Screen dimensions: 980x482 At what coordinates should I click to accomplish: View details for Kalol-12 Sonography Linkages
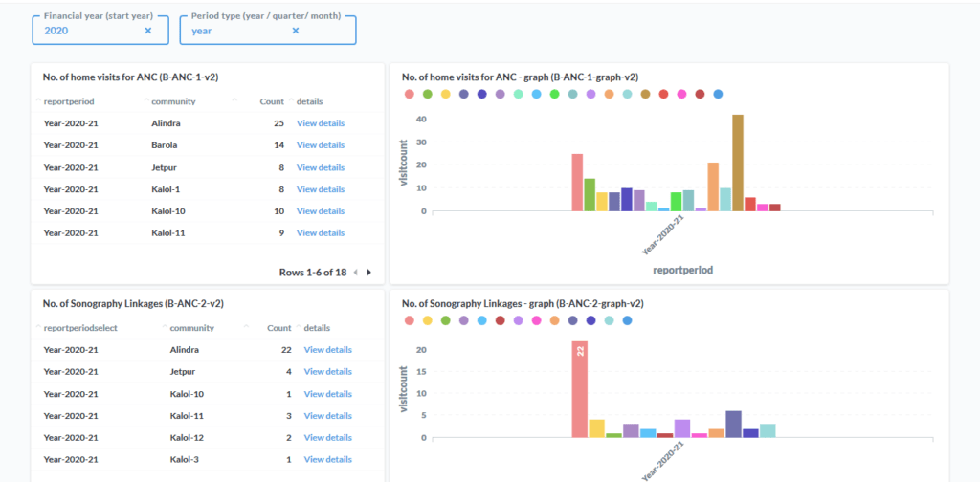(x=328, y=438)
